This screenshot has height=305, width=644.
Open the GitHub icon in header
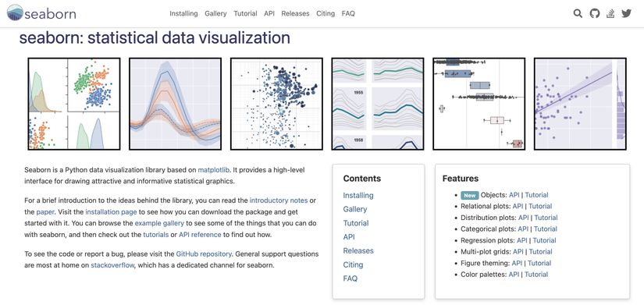pos(594,13)
